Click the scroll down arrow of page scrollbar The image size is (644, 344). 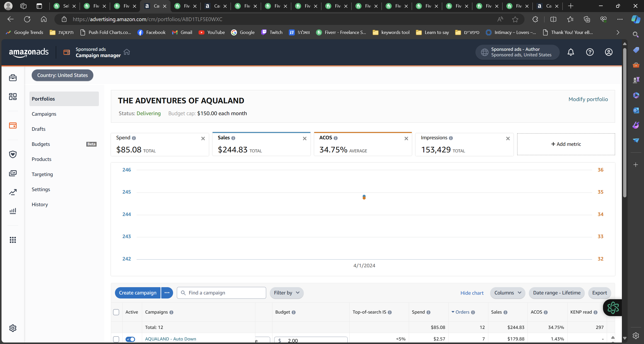click(625, 338)
